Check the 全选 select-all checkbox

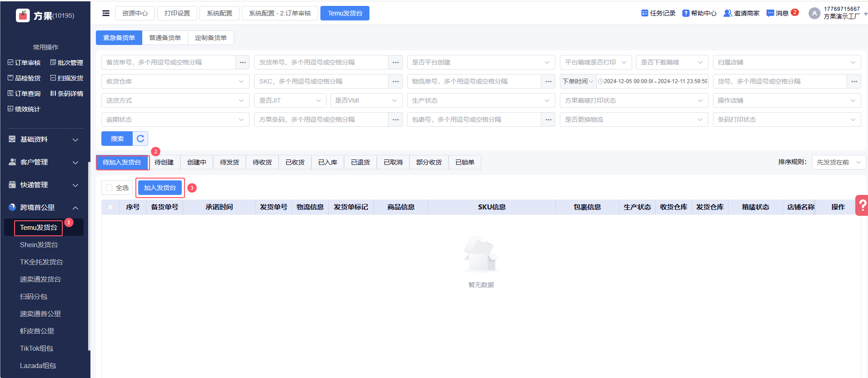(x=109, y=188)
